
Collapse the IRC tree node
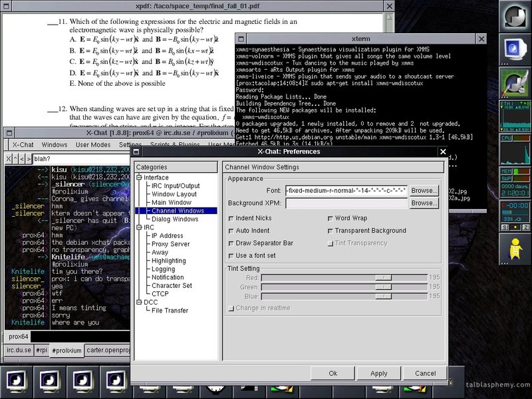click(x=139, y=227)
